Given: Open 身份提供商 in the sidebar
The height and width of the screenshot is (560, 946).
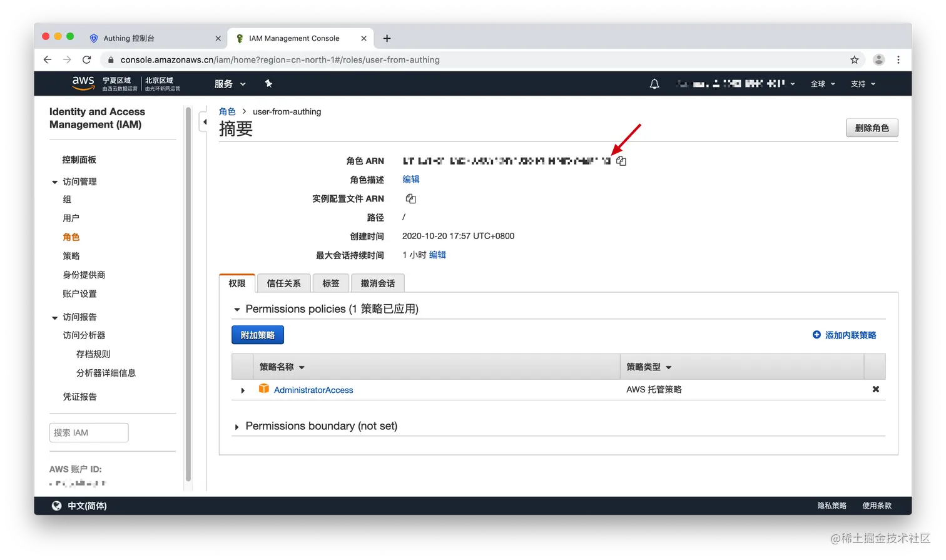Looking at the screenshot, I should pos(84,274).
